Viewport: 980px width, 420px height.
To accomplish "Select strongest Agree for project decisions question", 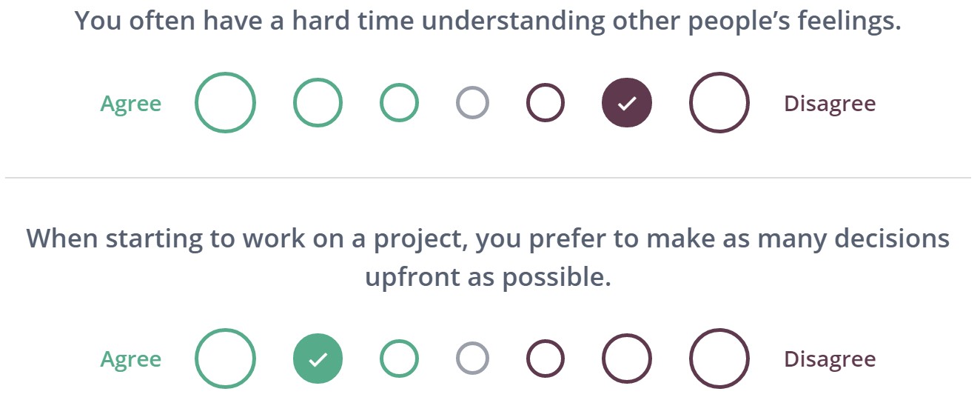I will click(225, 359).
